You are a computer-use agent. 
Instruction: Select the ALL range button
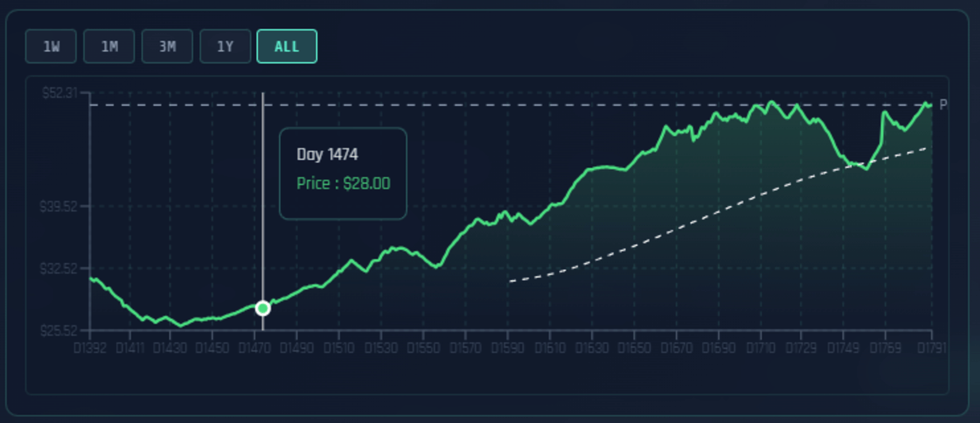pos(287,46)
